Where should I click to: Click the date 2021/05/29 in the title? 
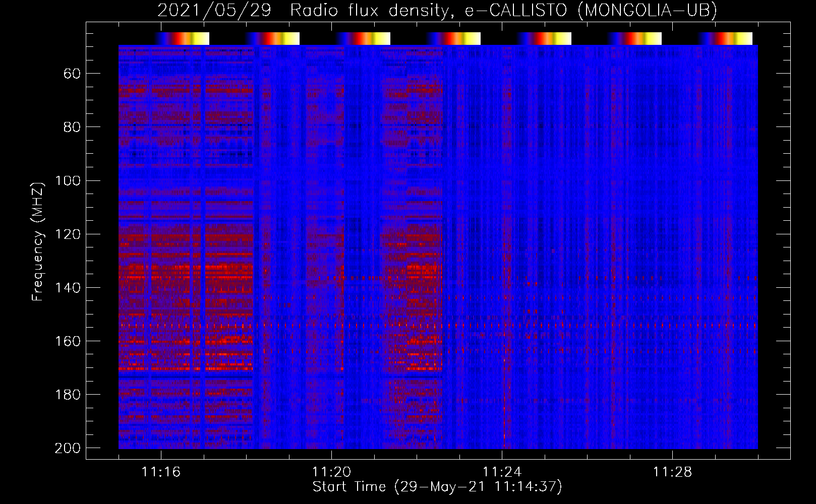pos(214,10)
